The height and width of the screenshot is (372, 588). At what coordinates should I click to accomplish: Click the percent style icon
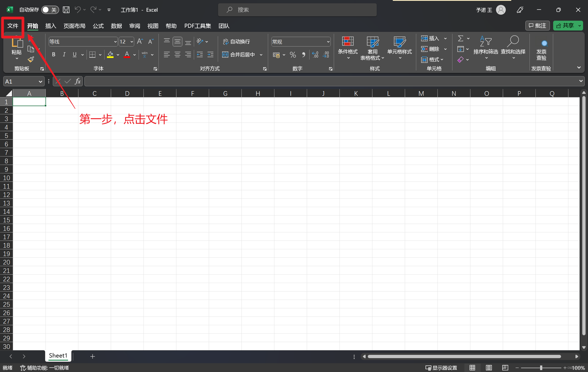click(293, 55)
